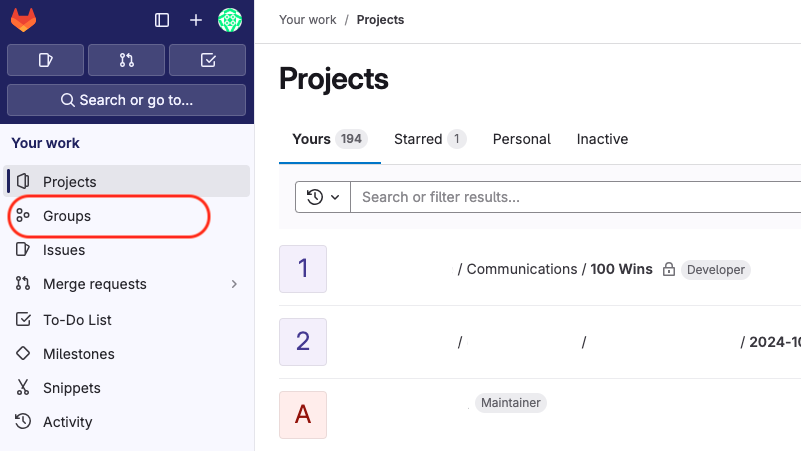Open Groups in the sidebar
Image resolution: width=801 pixels, height=451 pixels.
point(67,216)
